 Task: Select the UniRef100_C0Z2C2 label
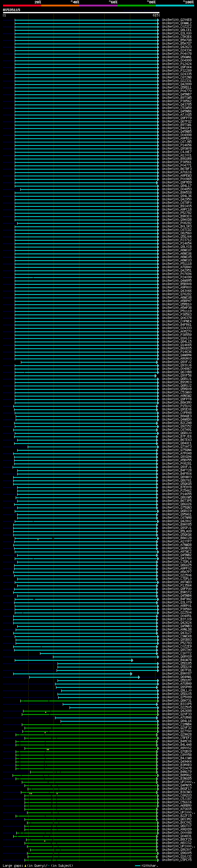[177, 26]
